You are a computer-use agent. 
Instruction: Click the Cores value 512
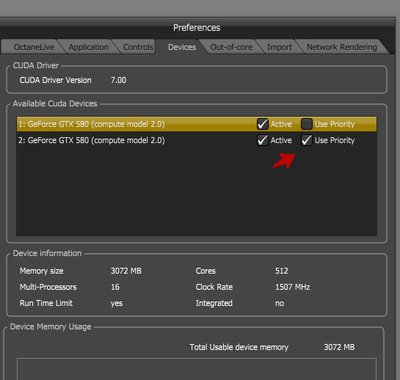pyautogui.click(x=281, y=271)
